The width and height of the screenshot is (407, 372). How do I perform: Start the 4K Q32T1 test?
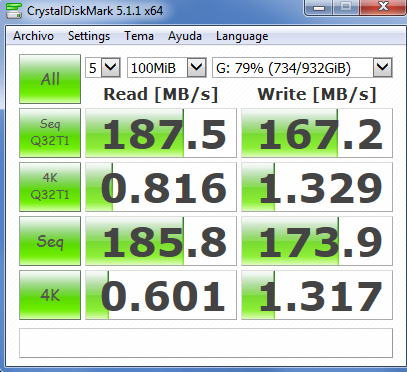pos(50,187)
